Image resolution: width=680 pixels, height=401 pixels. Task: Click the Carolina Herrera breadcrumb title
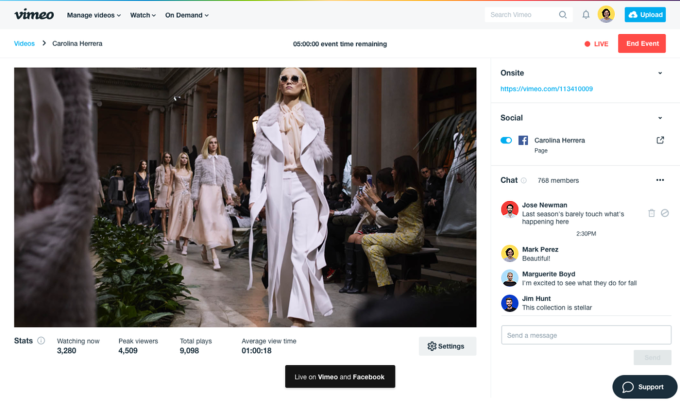coord(77,43)
